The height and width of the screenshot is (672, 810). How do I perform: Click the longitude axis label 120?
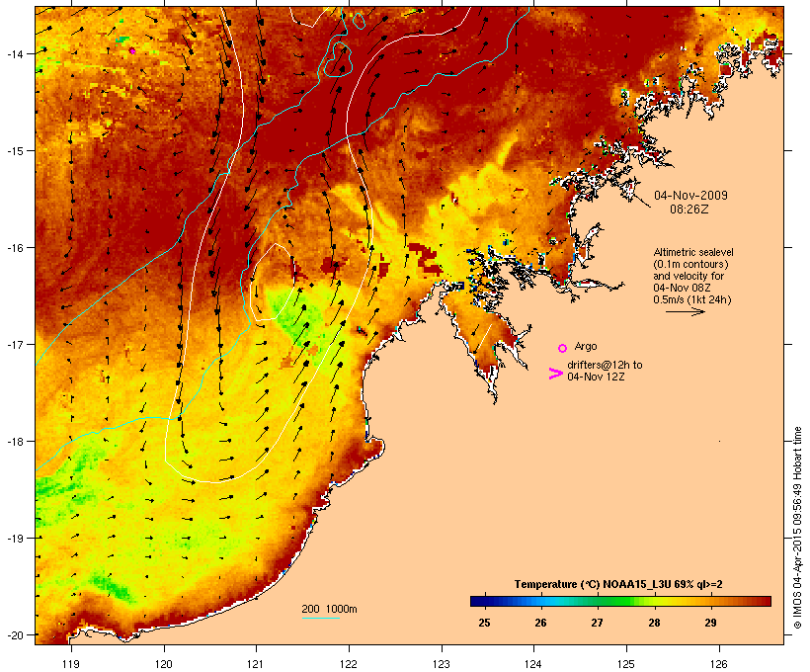(x=164, y=664)
